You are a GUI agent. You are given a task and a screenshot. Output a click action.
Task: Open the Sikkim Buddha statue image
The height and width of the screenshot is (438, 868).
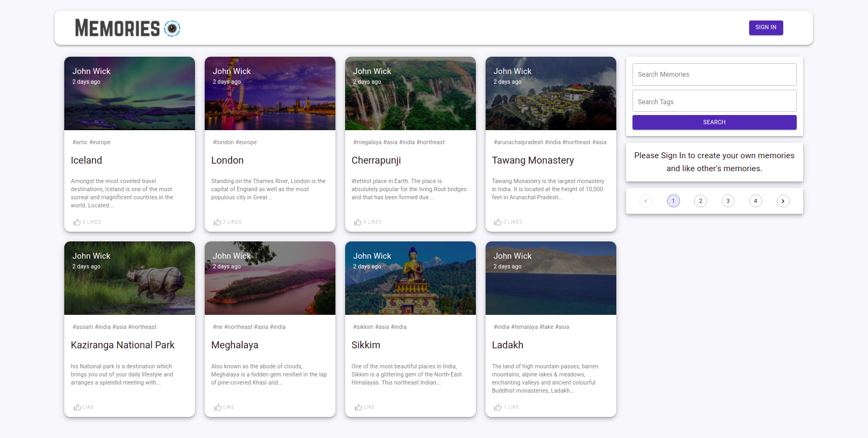411,278
